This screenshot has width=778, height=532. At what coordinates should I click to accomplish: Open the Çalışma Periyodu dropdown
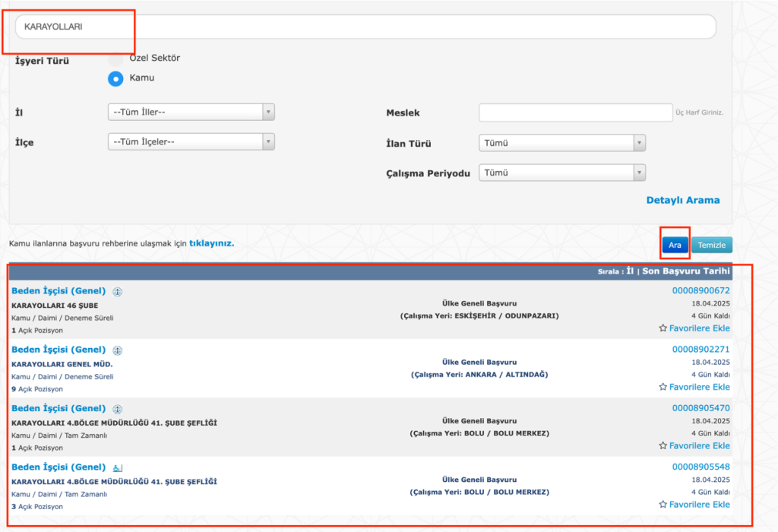(x=562, y=173)
